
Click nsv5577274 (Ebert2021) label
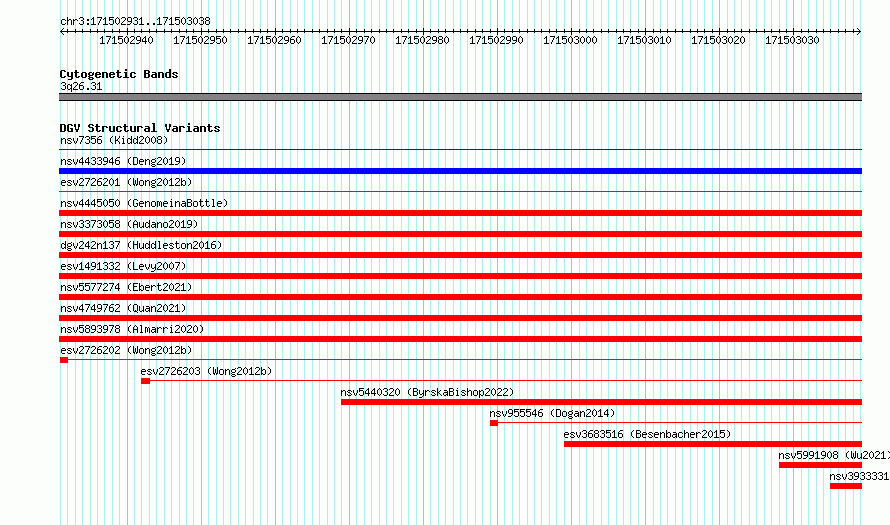(x=126, y=287)
